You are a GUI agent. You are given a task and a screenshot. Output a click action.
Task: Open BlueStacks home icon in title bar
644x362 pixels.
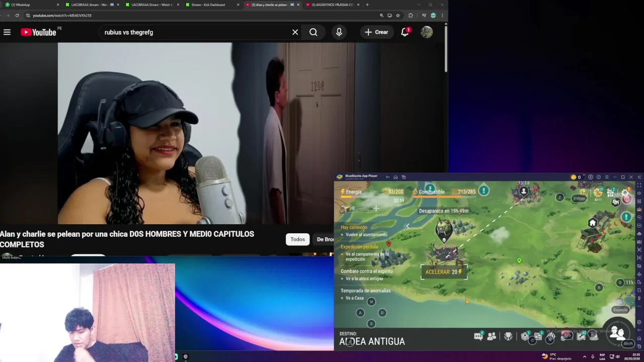[x=395, y=177]
